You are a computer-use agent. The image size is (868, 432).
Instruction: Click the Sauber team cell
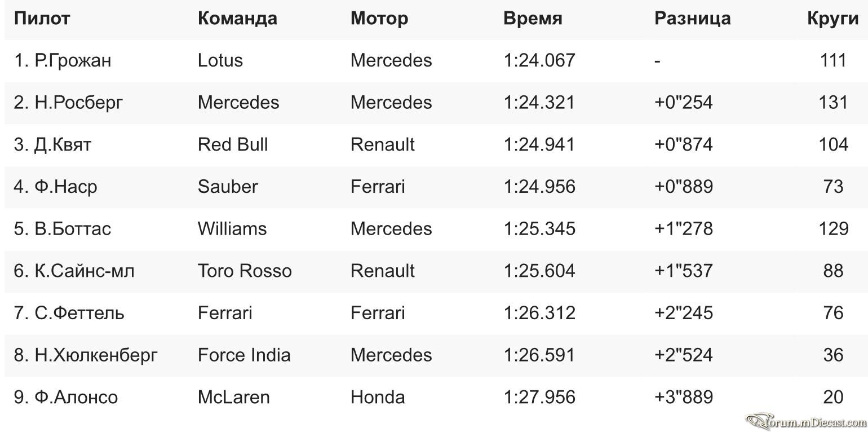click(x=228, y=187)
